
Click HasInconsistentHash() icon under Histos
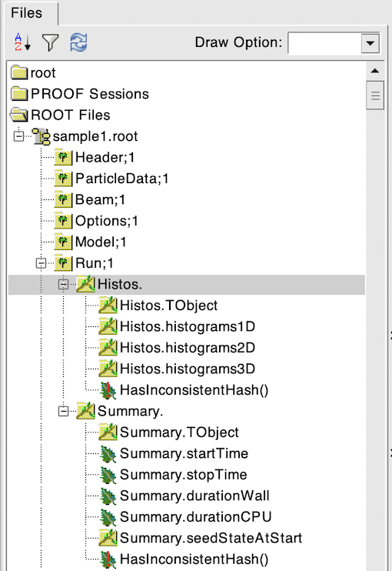tap(108, 390)
